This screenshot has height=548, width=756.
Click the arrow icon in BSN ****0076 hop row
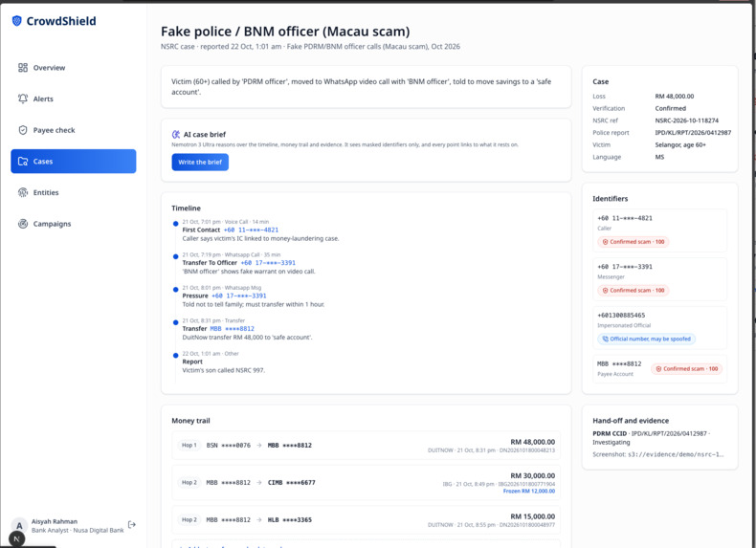pyautogui.click(x=259, y=446)
